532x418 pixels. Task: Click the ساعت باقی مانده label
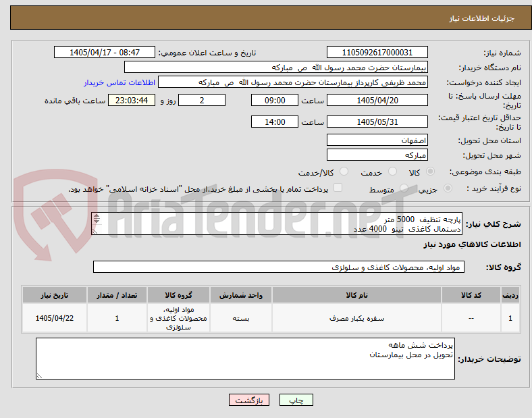tap(75, 101)
